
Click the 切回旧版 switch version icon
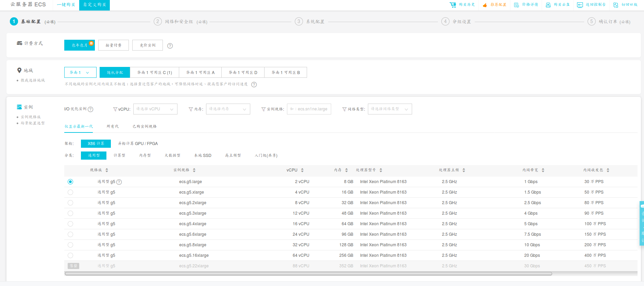(616, 5)
